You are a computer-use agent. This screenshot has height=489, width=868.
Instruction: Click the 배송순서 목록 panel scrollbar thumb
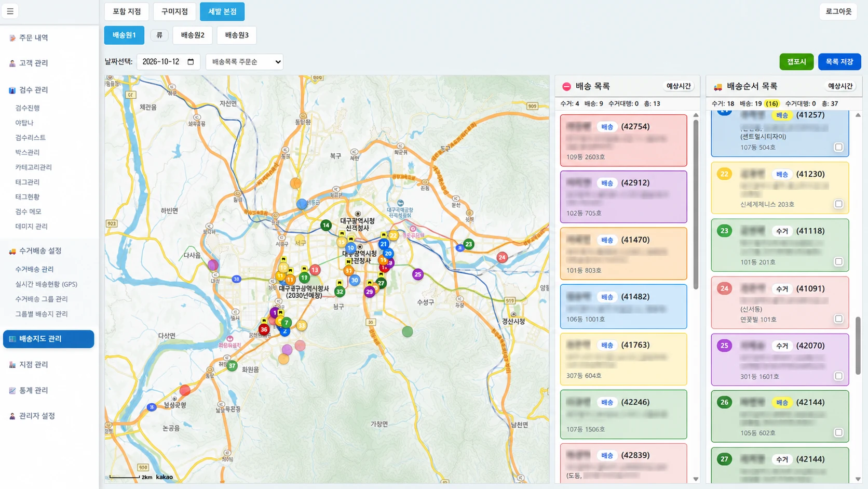point(858,346)
